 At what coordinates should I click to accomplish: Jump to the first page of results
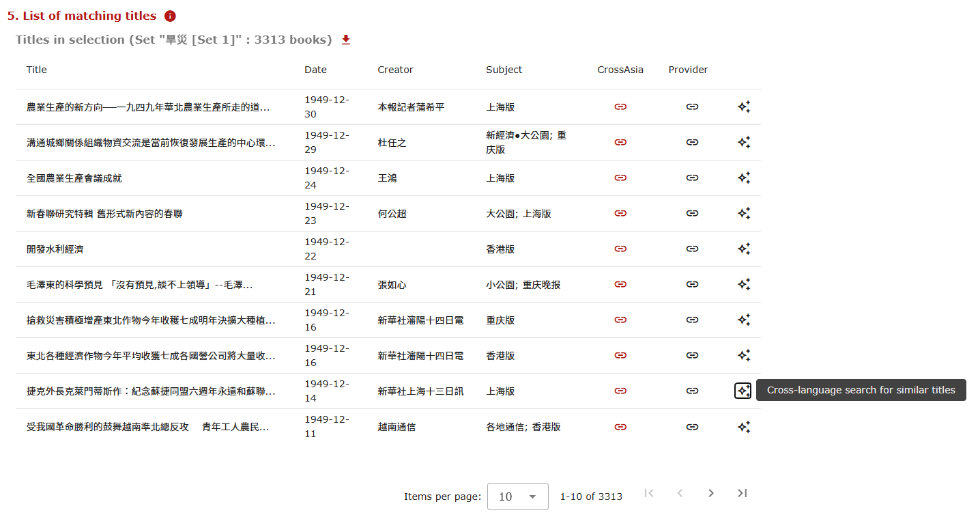point(649,493)
